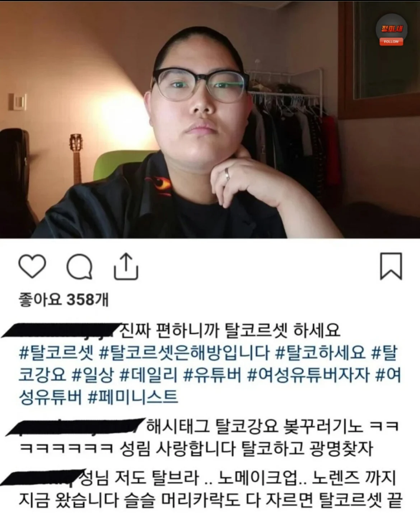Open hashtag #일상
Screen dimensions: 420x524
click(92, 375)
